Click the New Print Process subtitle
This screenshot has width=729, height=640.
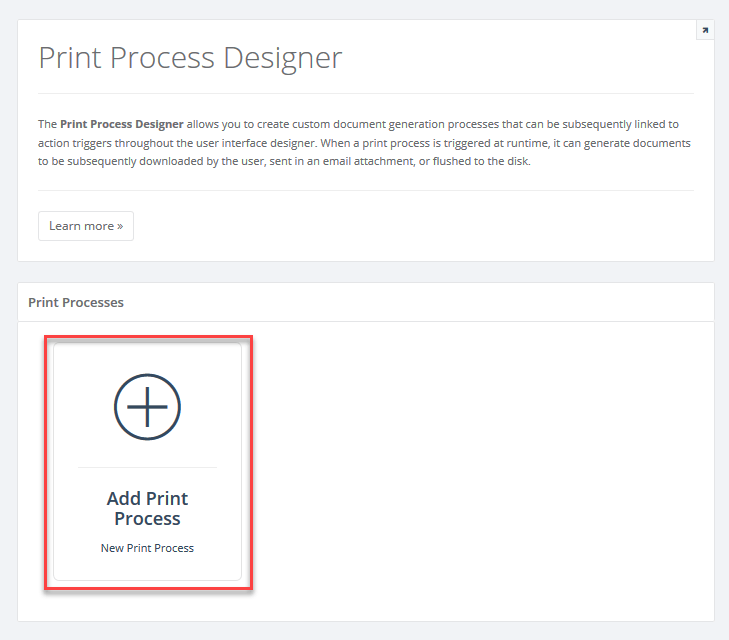(x=147, y=548)
